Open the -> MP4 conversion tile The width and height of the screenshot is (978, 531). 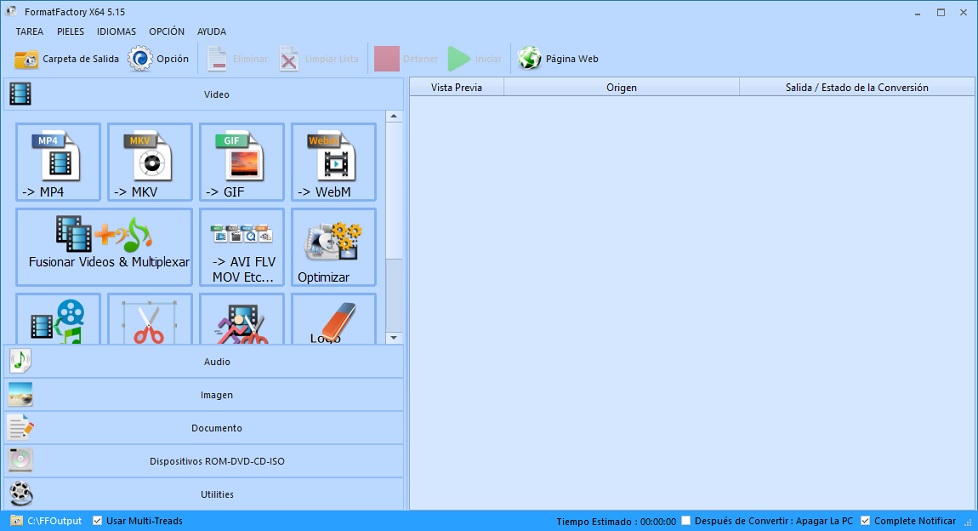click(x=58, y=162)
